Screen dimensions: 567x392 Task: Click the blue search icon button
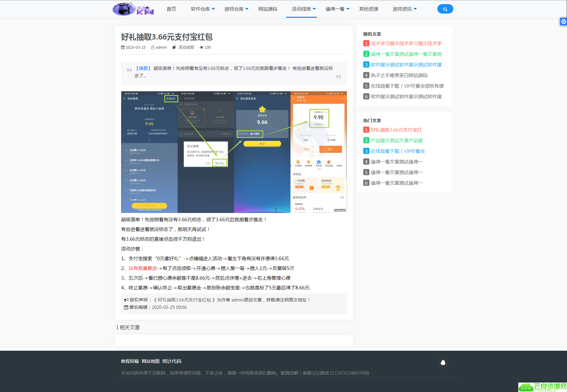(445, 9)
